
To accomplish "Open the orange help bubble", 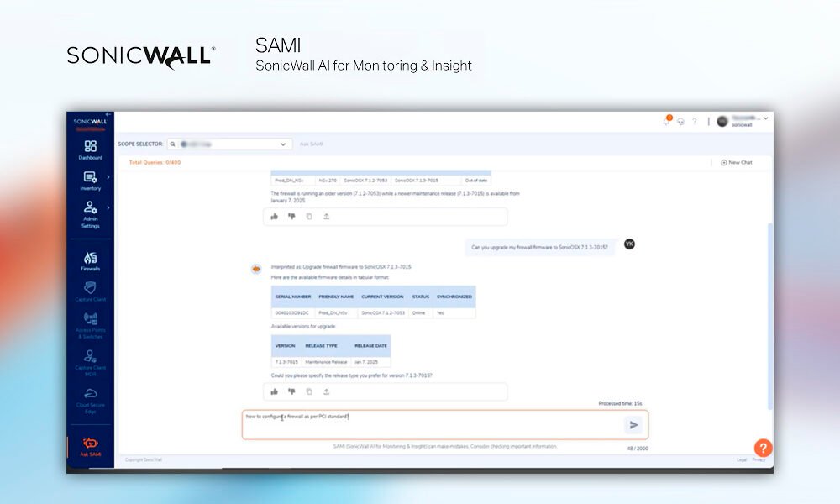I will [763, 448].
